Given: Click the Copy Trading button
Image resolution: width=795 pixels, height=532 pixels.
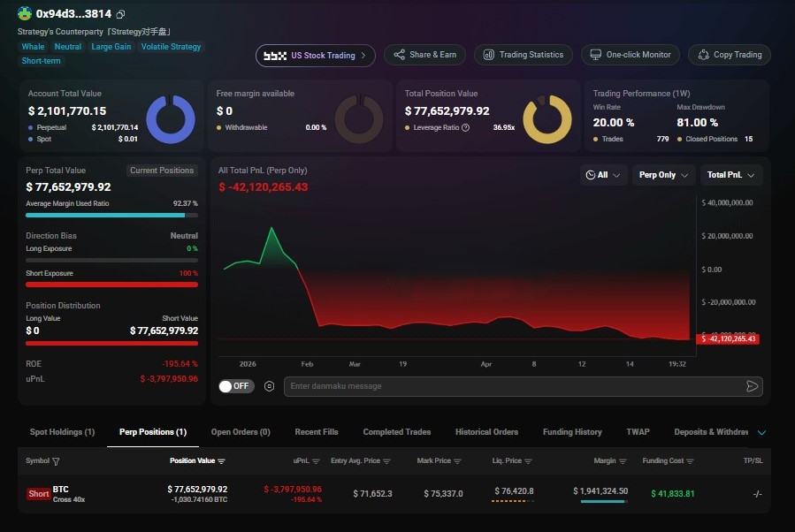Looking at the screenshot, I should tap(730, 55).
